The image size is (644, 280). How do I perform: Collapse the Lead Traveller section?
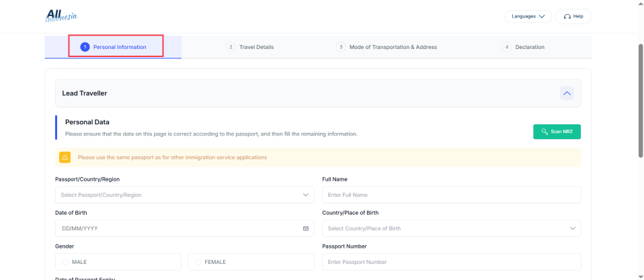coord(567,93)
